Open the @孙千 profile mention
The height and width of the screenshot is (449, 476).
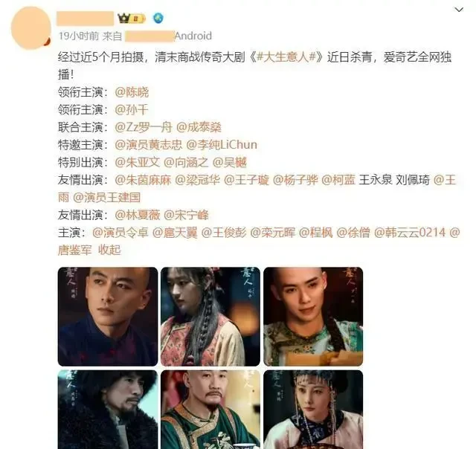(132, 110)
